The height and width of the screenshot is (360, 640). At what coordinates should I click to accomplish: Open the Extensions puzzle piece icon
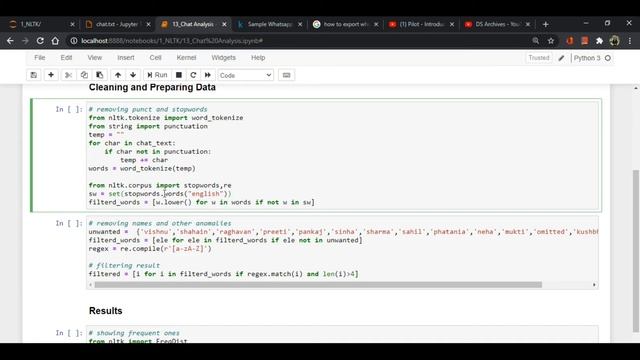click(599, 41)
